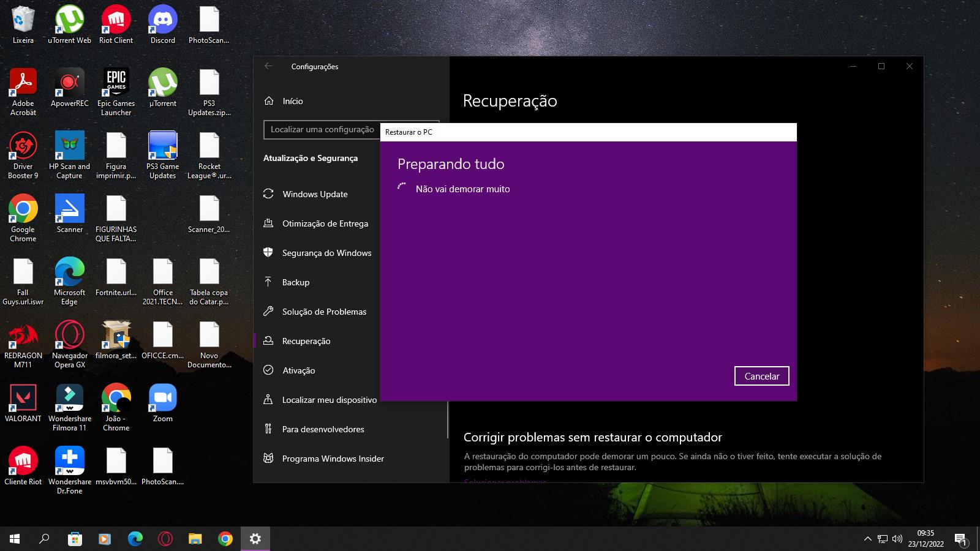Click the Backup arrow icon
Viewport: 980px width, 551px height.
tap(268, 282)
